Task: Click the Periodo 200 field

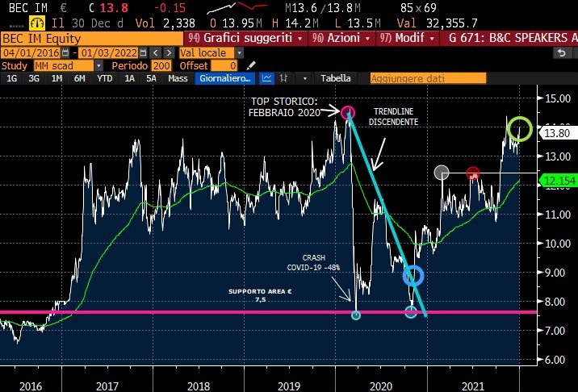Action: pos(161,66)
